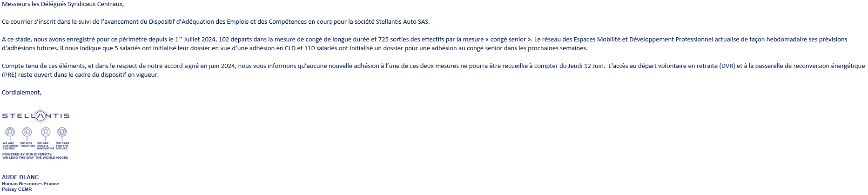Click the abbreviation '(PRE)' at line start
868x195 pixels.
[9, 75]
